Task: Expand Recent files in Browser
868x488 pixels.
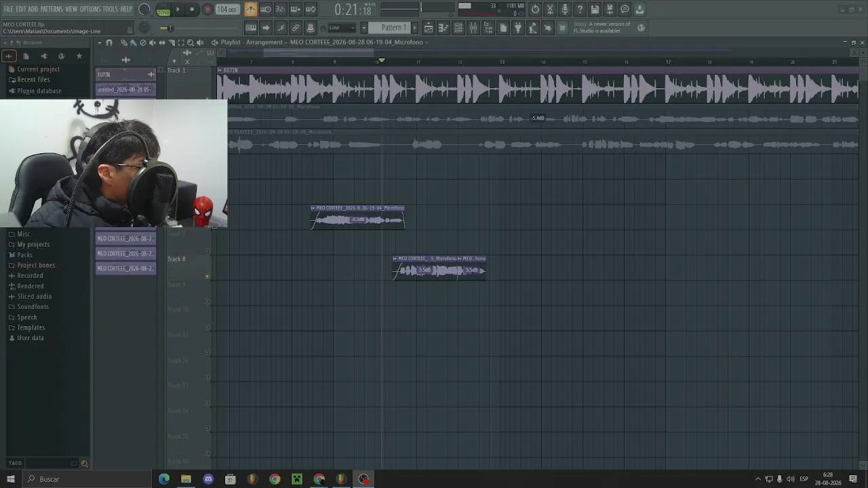Action: click(x=33, y=80)
